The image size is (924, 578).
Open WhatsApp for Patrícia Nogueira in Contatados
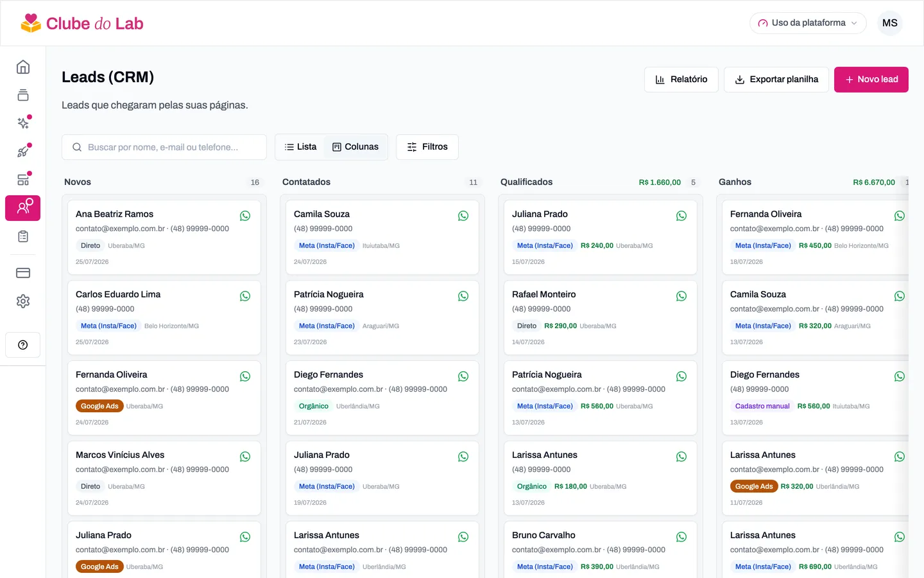point(463,296)
